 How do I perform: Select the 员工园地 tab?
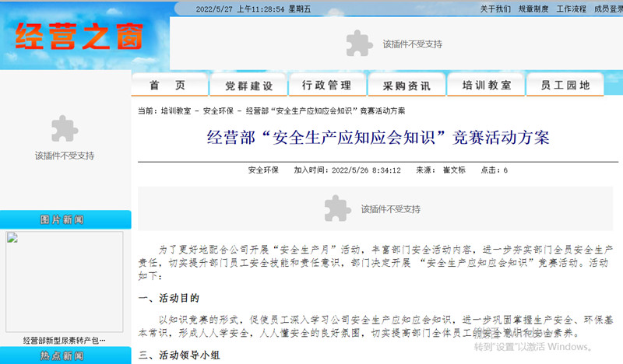[565, 86]
